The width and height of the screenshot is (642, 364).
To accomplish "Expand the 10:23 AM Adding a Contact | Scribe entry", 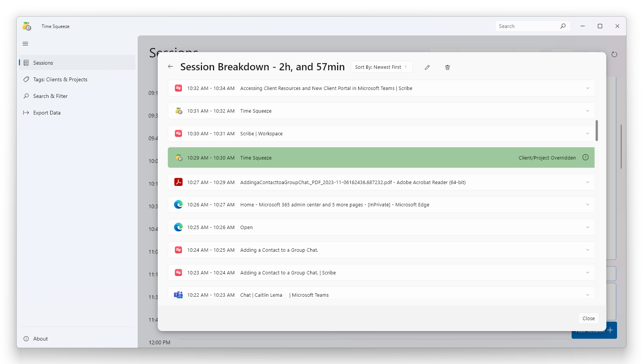I will pos(588,273).
